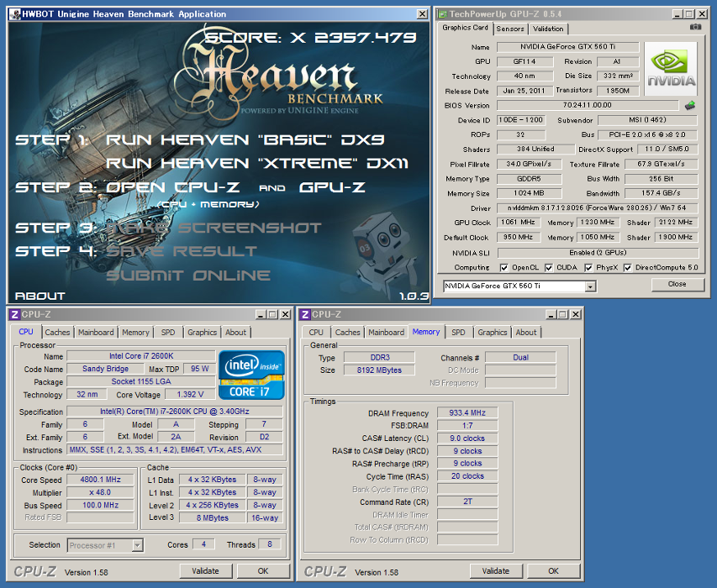Open Mainboard tab in left CPU-Z window
This screenshot has width=717, height=588.
[96, 333]
